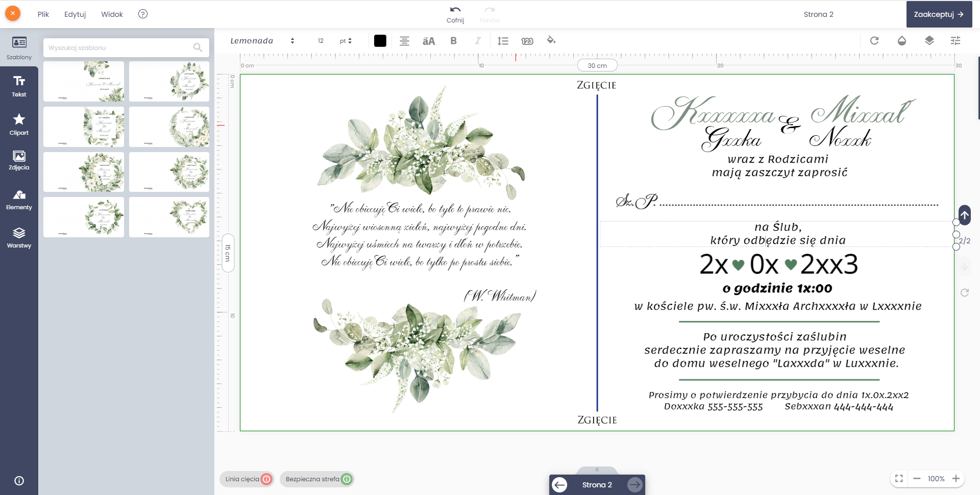Zoom out with minus button
The width and height of the screenshot is (980, 495).
point(917,479)
